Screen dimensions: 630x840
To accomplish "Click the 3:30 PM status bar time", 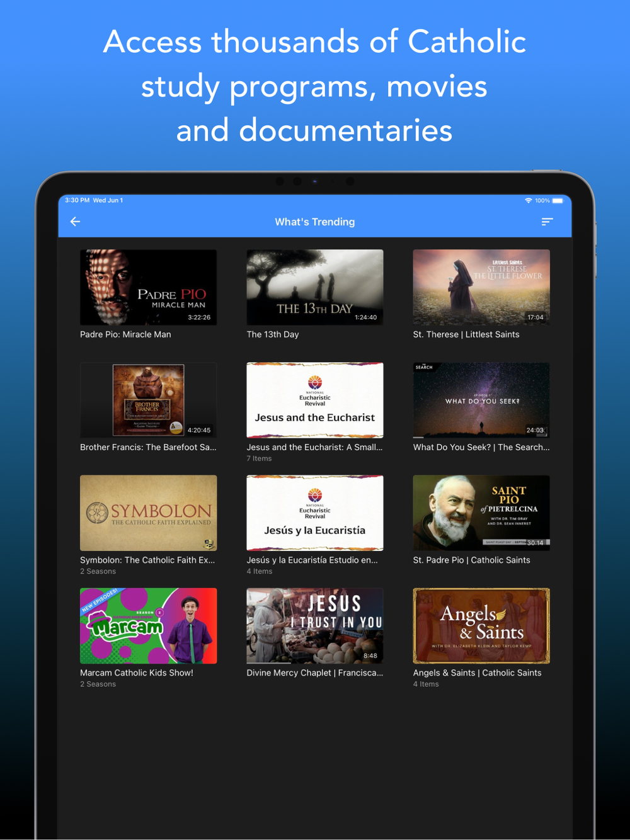I will coord(77,200).
